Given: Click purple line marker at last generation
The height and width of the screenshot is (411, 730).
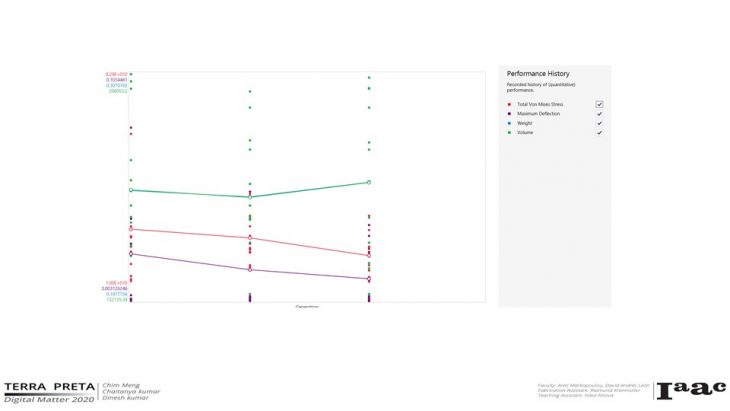Looking at the screenshot, I should [369, 279].
